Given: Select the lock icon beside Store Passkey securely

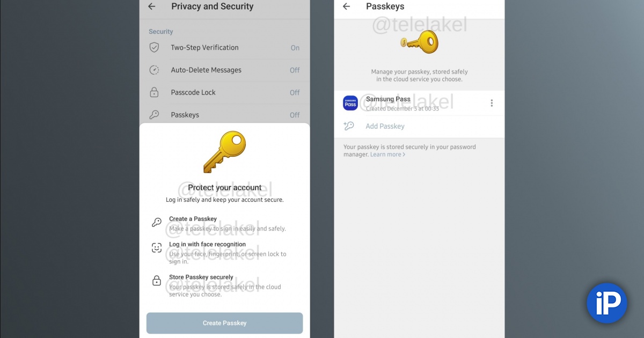Looking at the screenshot, I should click(x=157, y=281).
